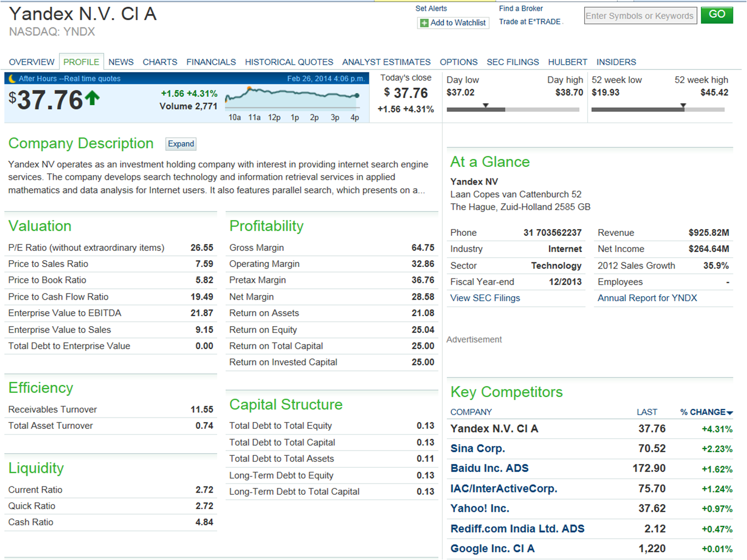747x560 pixels.
Task: Open Find a Broker
Action: (x=520, y=8)
